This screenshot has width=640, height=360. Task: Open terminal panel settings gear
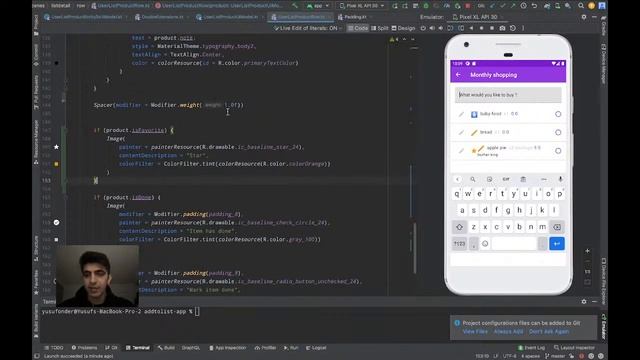[x=584, y=302]
